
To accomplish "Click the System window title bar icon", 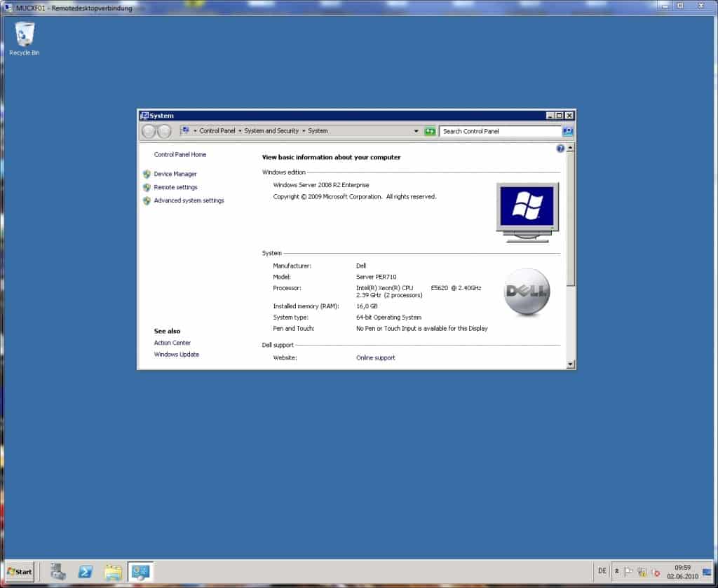I will pos(144,116).
